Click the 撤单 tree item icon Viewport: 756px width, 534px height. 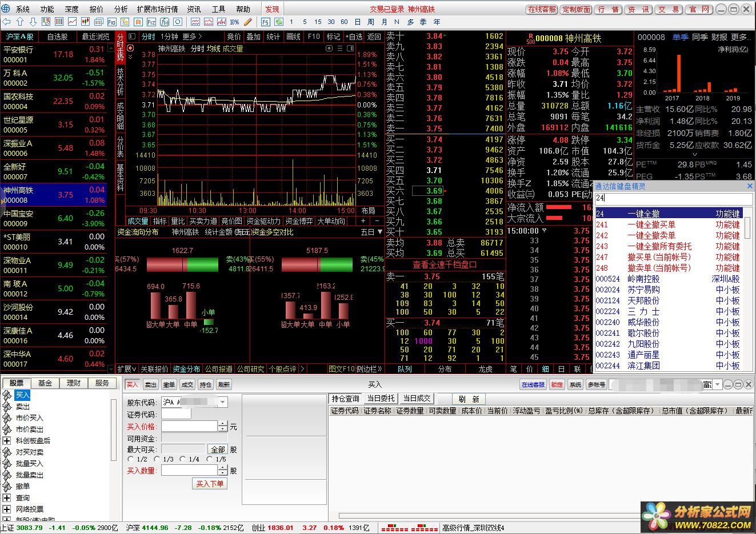[7, 487]
